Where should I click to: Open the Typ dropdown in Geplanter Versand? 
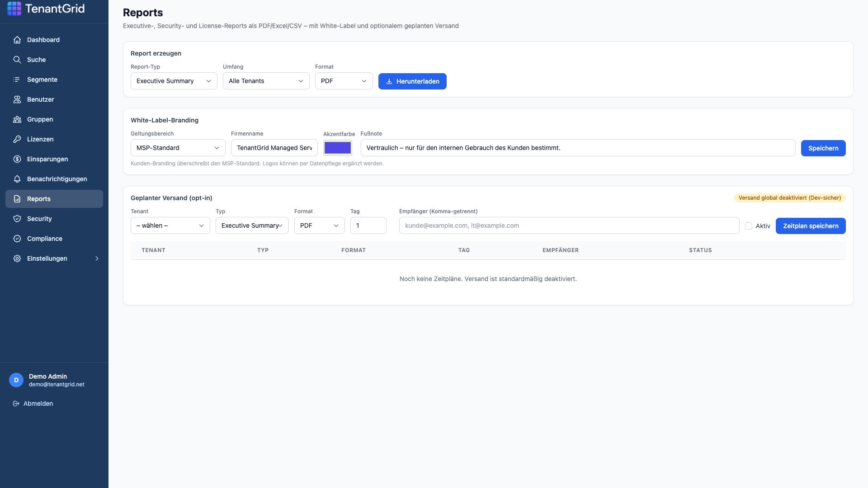pos(252,225)
